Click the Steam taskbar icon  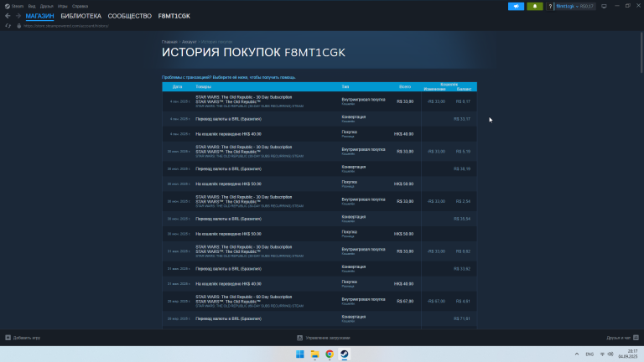(344, 354)
